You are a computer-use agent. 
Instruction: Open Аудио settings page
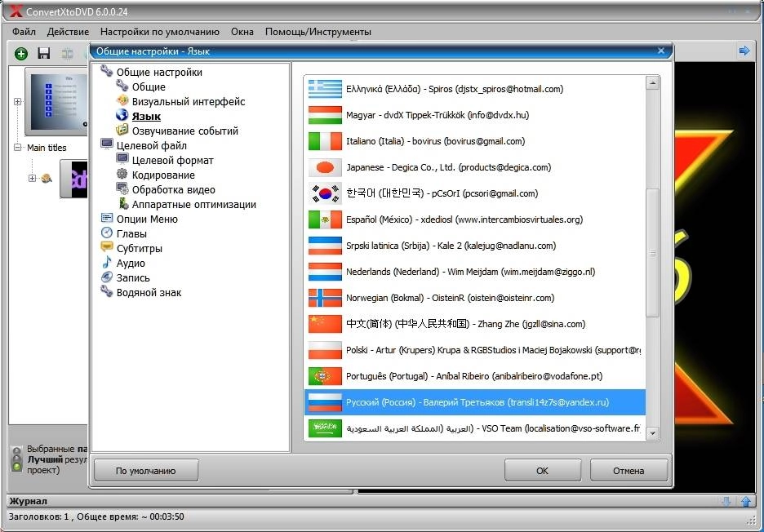131,263
